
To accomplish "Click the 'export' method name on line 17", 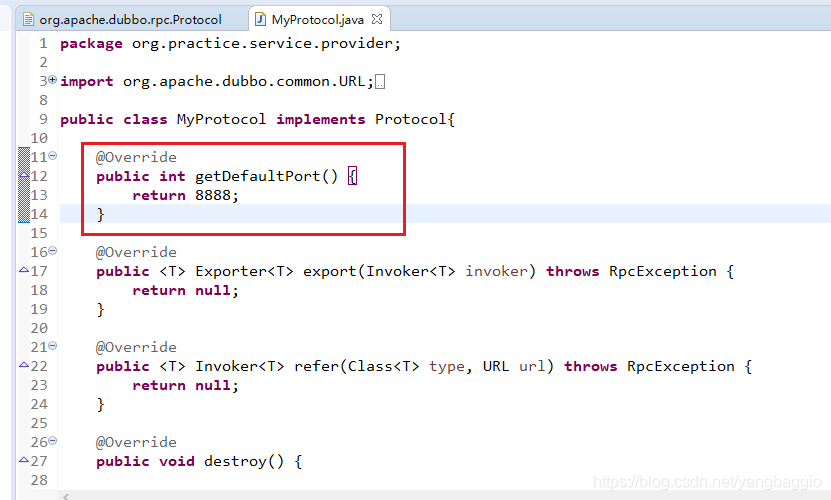I will coord(329,271).
